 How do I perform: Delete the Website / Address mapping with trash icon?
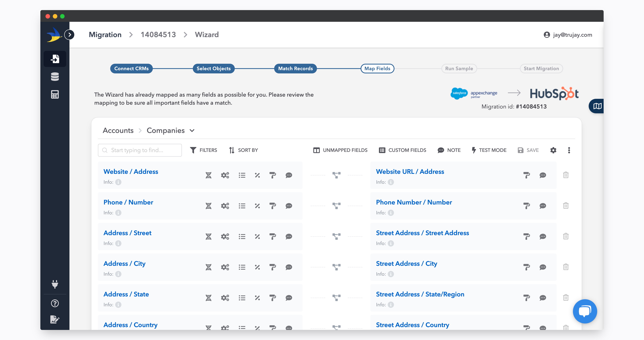tap(566, 175)
